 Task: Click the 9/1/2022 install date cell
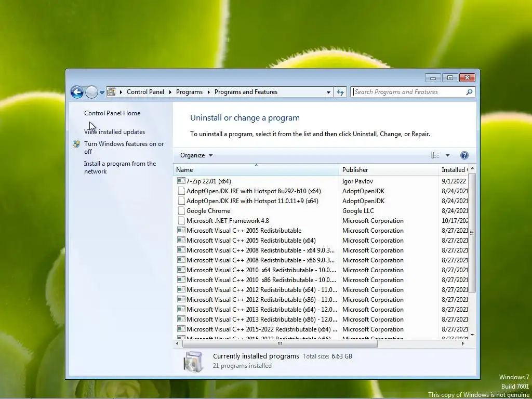click(x=454, y=181)
